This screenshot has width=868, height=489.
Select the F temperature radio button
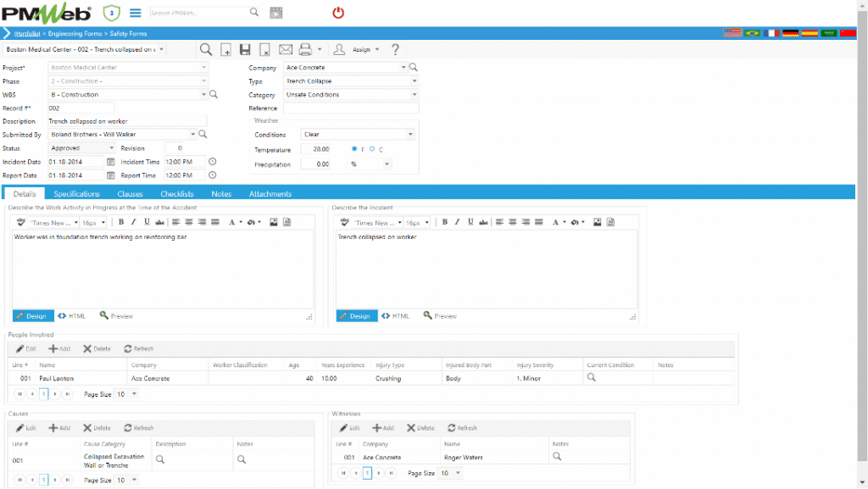point(354,149)
